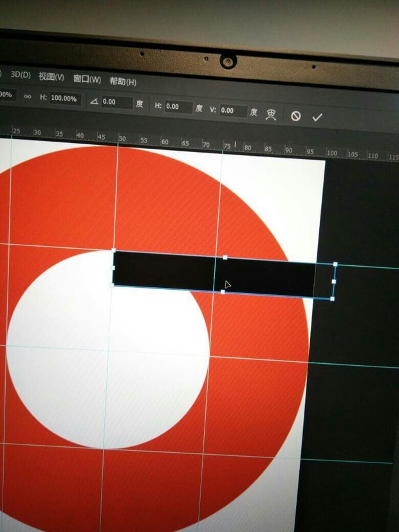Click the rotation angle icon

click(x=94, y=101)
